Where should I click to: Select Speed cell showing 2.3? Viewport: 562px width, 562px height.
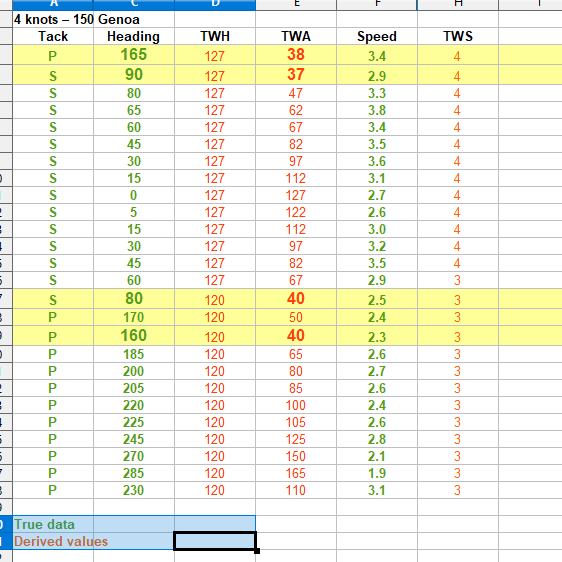coord(377,336)
